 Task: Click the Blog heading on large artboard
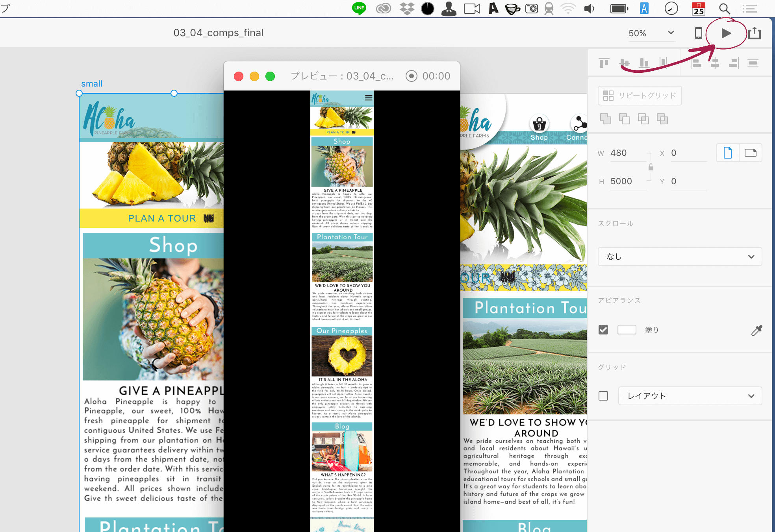coord(534,527)
